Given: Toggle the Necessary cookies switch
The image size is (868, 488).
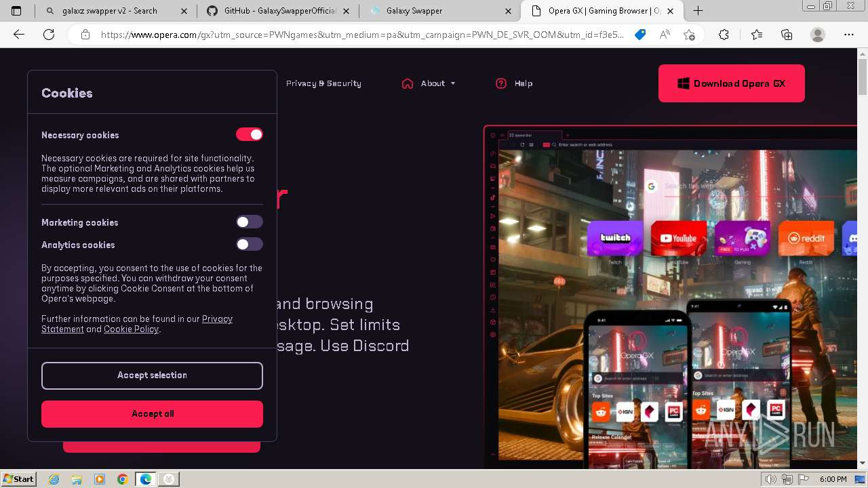Looking at the screenshot, I should pos(249,134).
